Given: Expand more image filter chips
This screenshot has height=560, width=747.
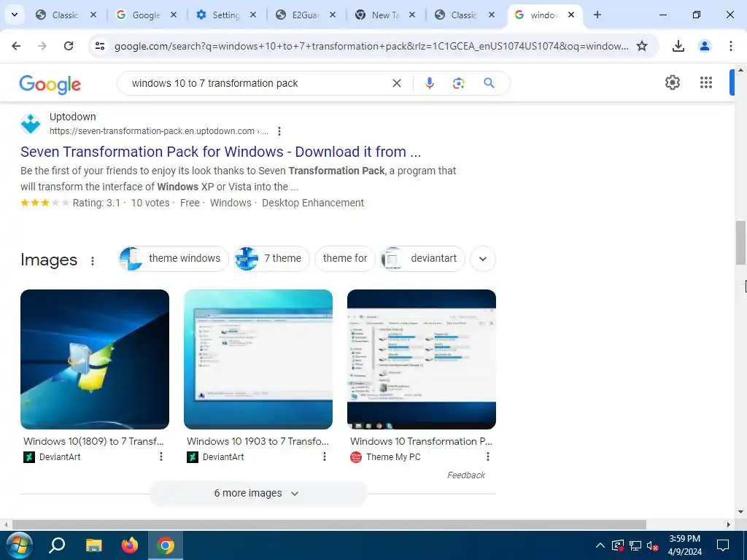Looking at the screenshot, I should 483,259.
